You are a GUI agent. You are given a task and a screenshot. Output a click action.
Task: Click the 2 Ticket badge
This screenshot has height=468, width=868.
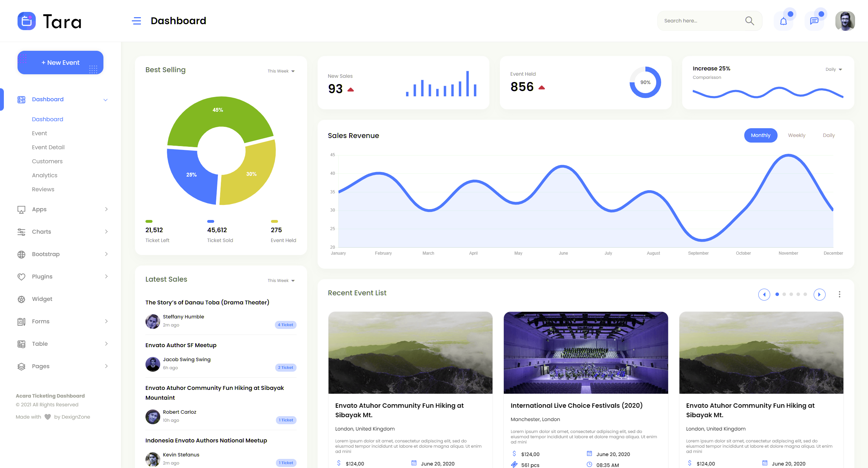pyautogui.click(x=285, y=367)
